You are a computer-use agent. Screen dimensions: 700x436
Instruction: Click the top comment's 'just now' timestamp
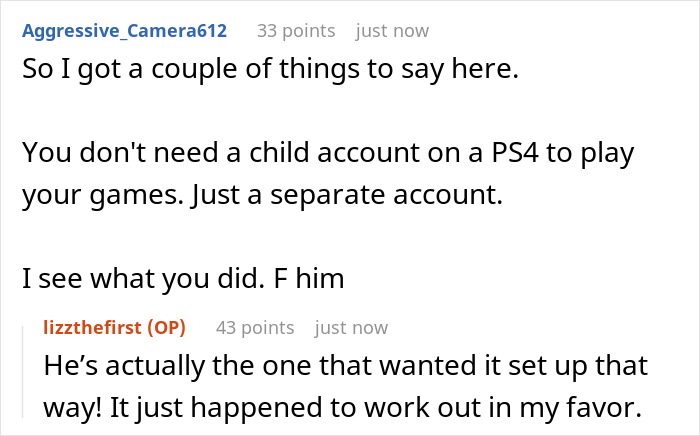pos(392,30)
